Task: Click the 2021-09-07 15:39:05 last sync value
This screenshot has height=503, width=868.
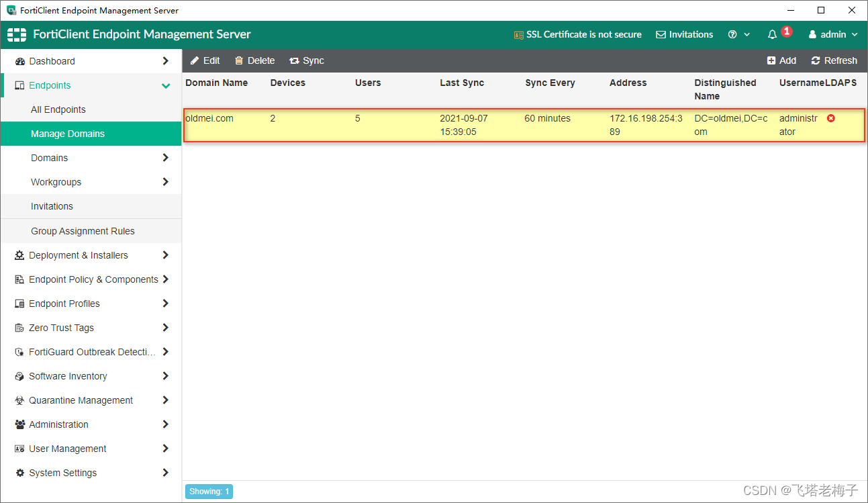Action: pyautogui.click(x=464, y=125)
